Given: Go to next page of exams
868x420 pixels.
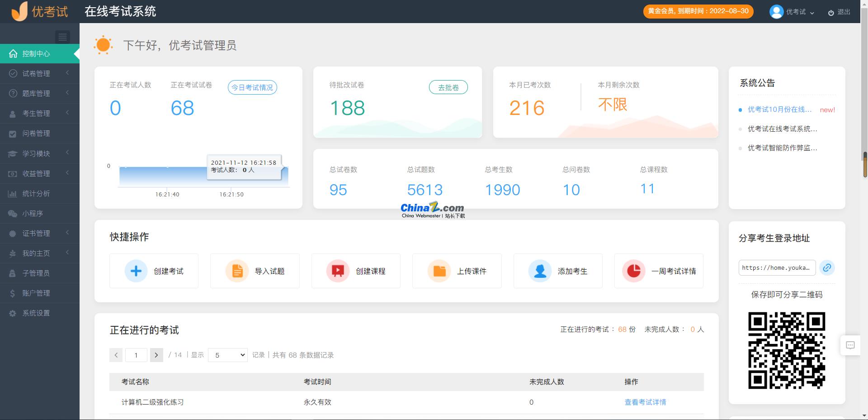Looking at the screenshot, I should pos(156,355).
